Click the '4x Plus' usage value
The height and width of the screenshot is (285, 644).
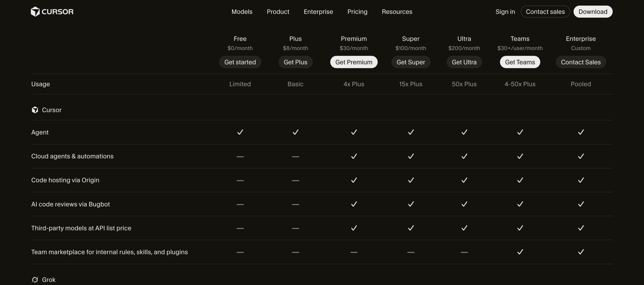pos(354,84)
